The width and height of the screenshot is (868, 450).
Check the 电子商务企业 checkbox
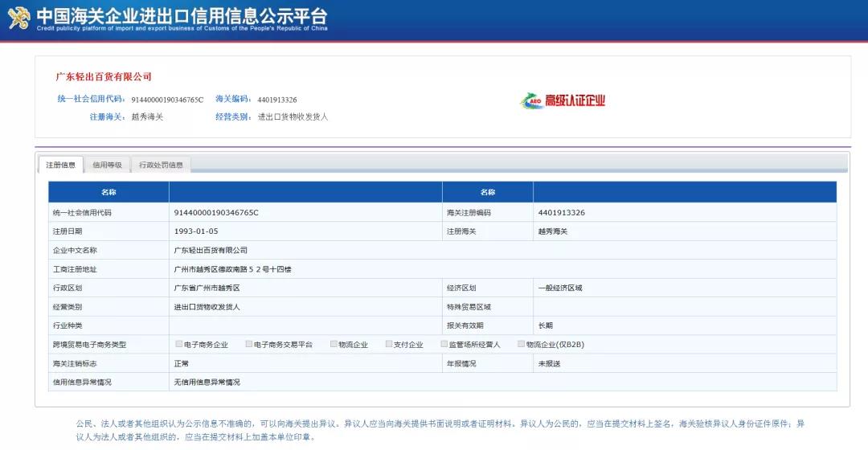click(x=179, y=344)
